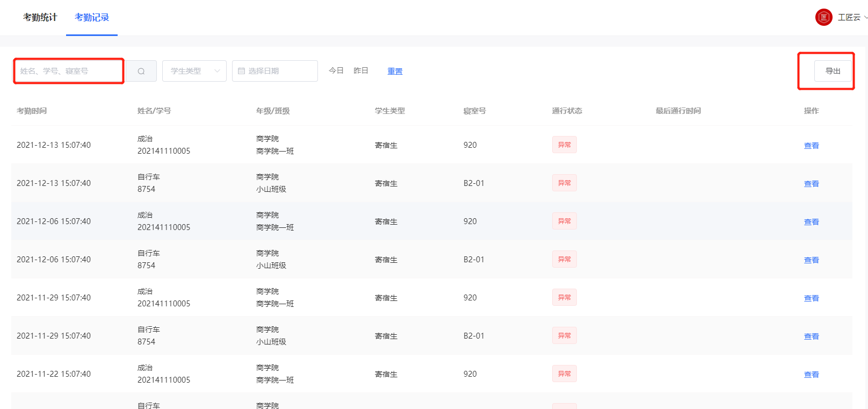Click the 异常 tag in 2021-12-13 自行车 row

(x=565, y=183)
